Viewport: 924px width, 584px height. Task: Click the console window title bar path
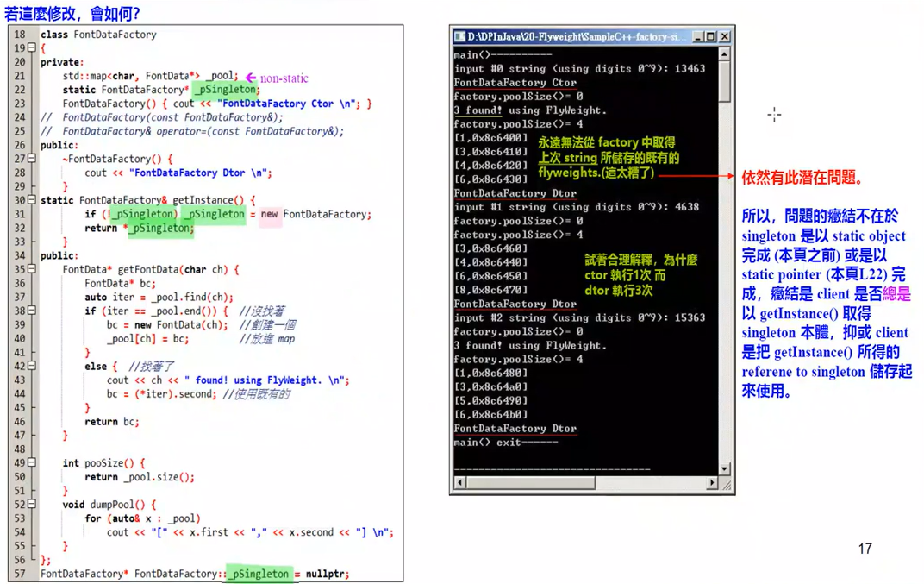pos(577,36)
